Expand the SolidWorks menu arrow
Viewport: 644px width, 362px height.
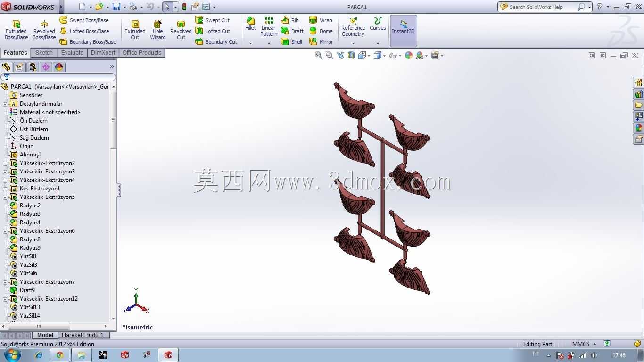pyautogui.click(x=61, y=7)
